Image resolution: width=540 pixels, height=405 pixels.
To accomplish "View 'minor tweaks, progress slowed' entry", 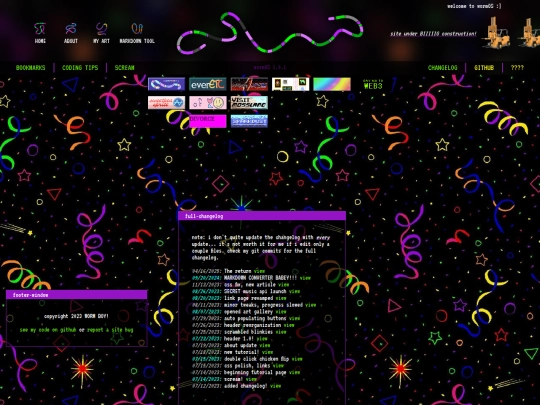I will tap(310, 305).
